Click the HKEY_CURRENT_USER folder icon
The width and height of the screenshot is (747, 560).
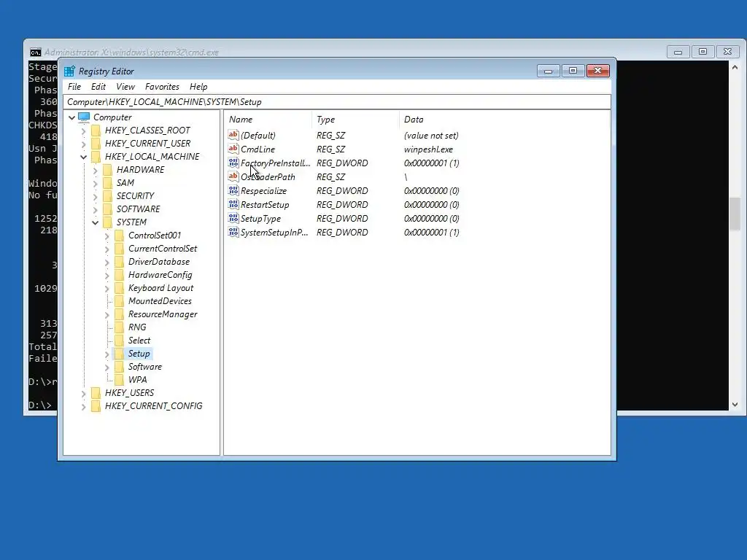(96, 144)
